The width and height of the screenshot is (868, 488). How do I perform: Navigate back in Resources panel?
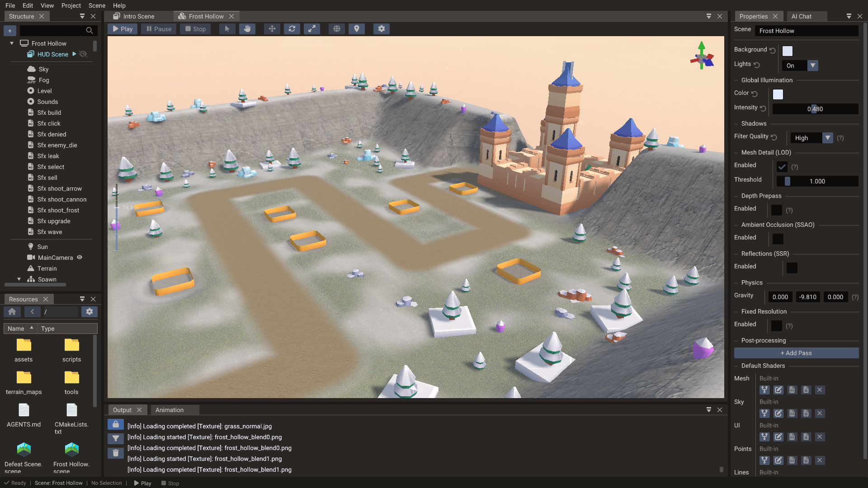[32, 312]
